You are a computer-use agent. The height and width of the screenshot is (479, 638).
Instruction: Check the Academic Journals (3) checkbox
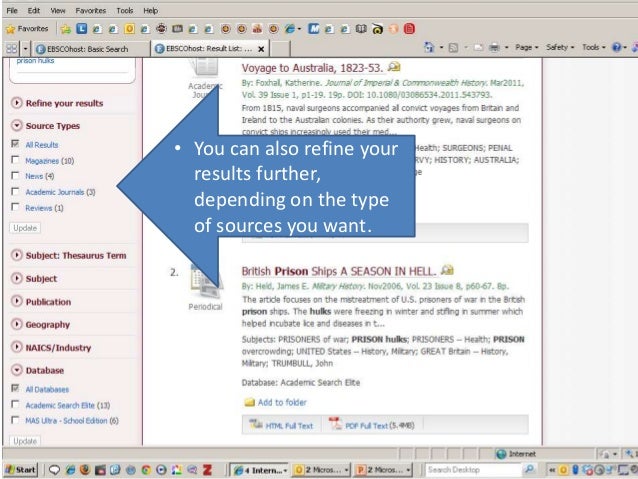click(15, 191)
